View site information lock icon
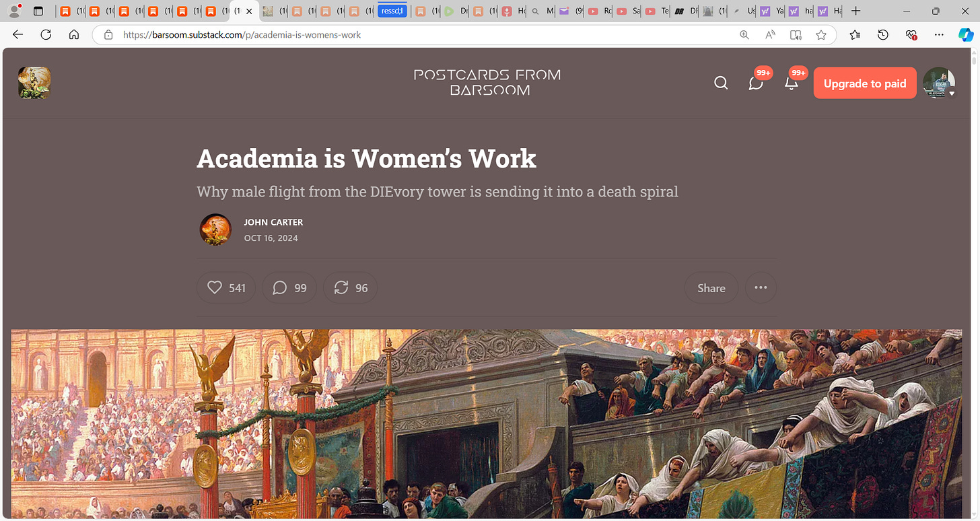Screen dimensions: 980x521 pos(108,35)
